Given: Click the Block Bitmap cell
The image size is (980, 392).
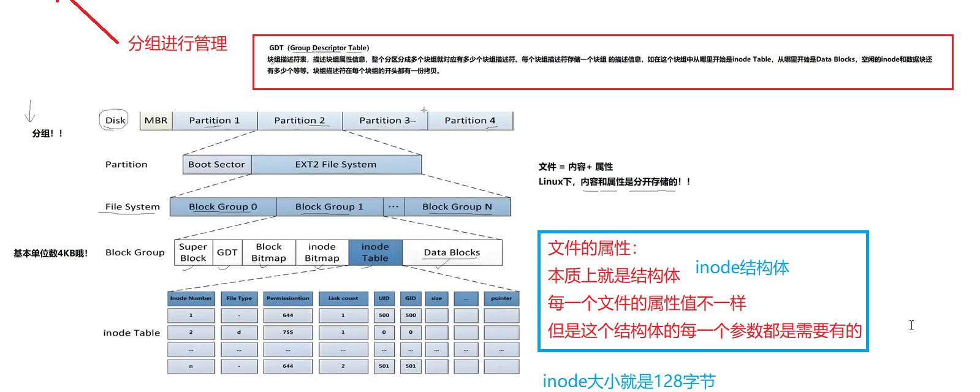Looking at the screenshot, I should (x=268, y=252).
